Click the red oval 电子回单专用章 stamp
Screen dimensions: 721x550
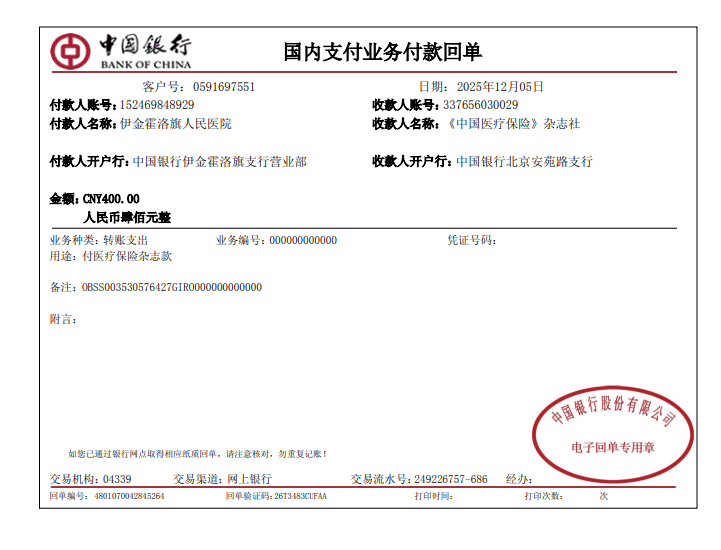click(x=613, y=430)
